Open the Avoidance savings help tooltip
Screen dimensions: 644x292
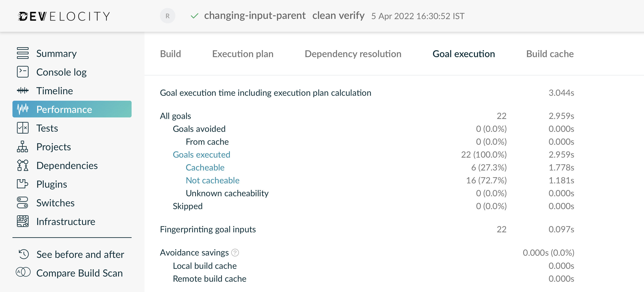[235, 253]
